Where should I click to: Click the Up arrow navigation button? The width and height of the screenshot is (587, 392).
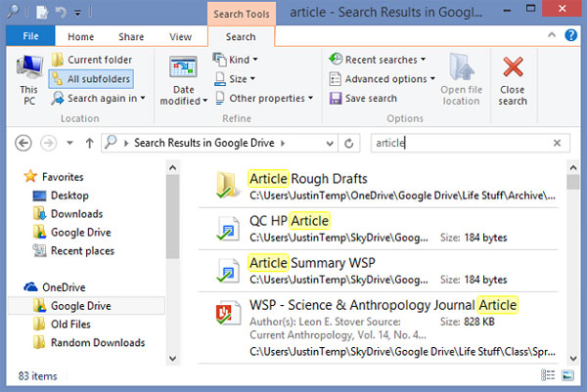click(90, 144)
